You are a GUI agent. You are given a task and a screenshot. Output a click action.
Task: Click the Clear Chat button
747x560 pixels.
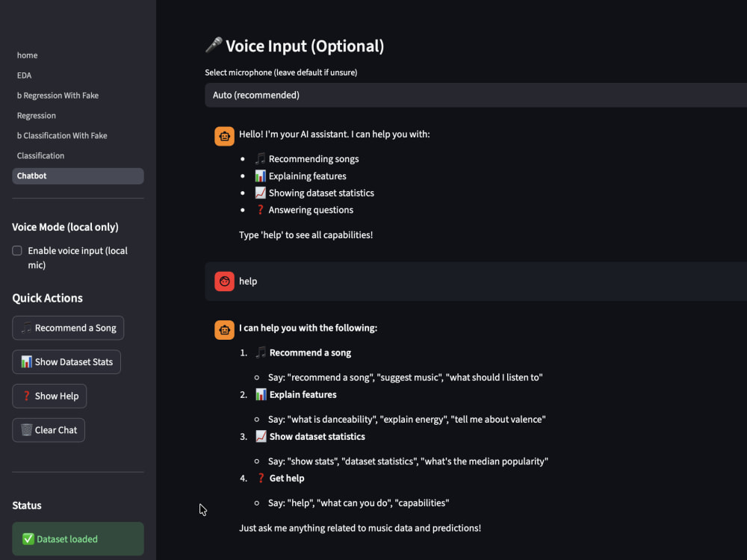(x=49, y=430)
